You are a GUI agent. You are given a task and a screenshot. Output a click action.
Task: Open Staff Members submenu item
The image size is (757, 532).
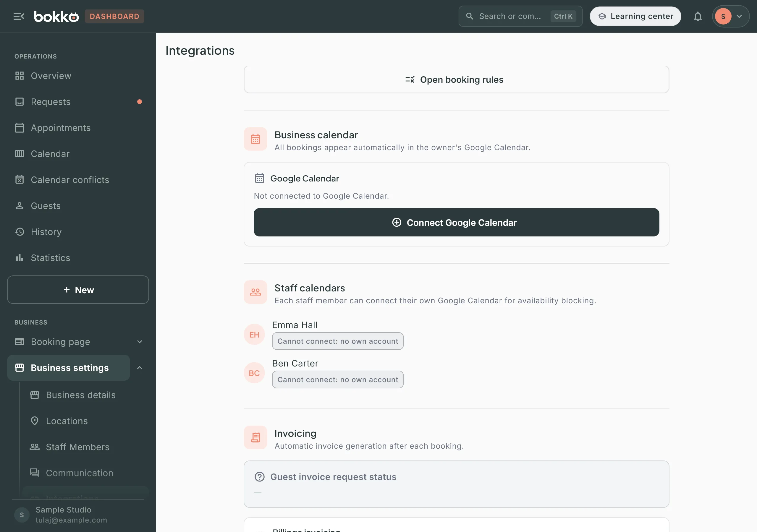pos(85,447)
